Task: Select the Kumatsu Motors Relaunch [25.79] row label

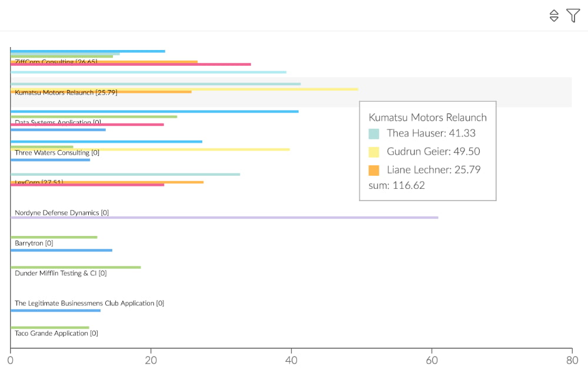Action: click(x=66, y=92)
